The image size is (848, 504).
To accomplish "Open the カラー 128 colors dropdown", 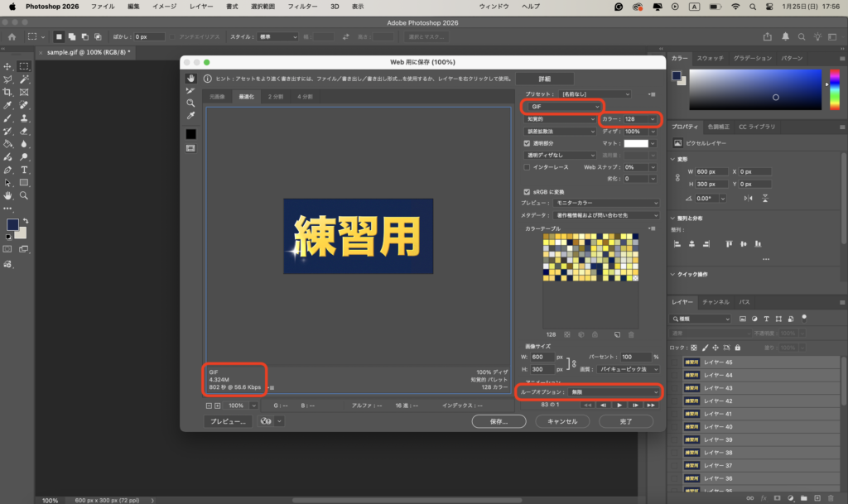I will [x=640, y=119].
